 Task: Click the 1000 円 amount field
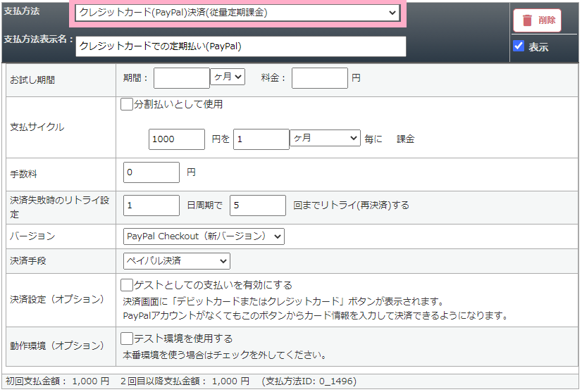(177, 139)
